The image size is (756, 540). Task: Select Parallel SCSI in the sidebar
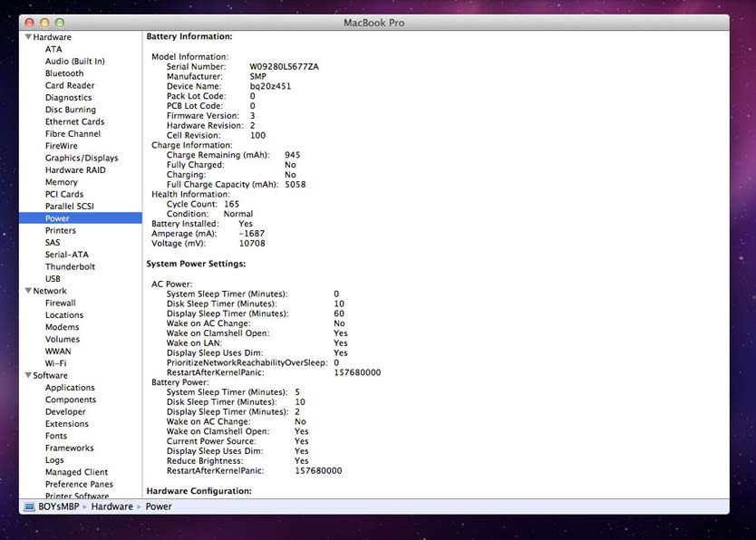tap(70, 206)
